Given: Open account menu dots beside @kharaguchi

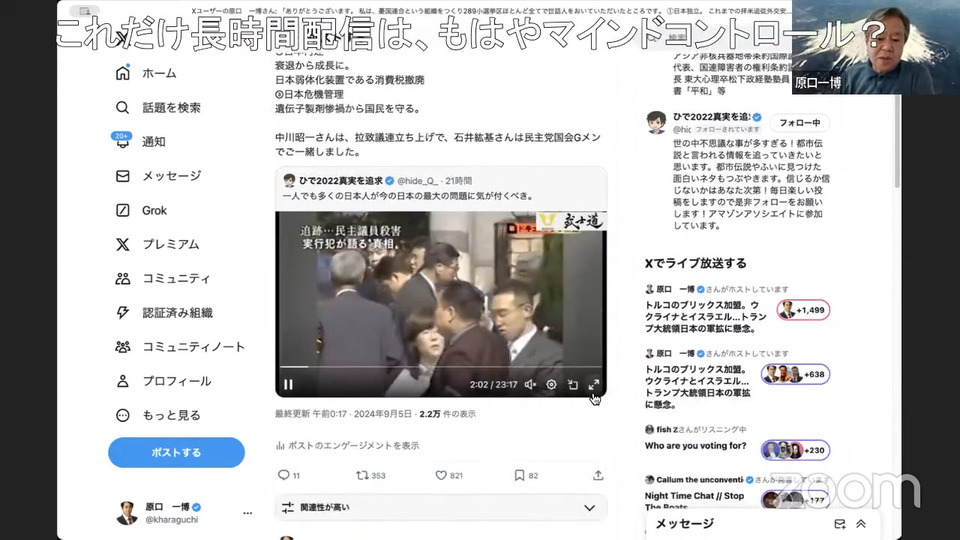Looking at the screenshot, I should (x=247, y=513).
